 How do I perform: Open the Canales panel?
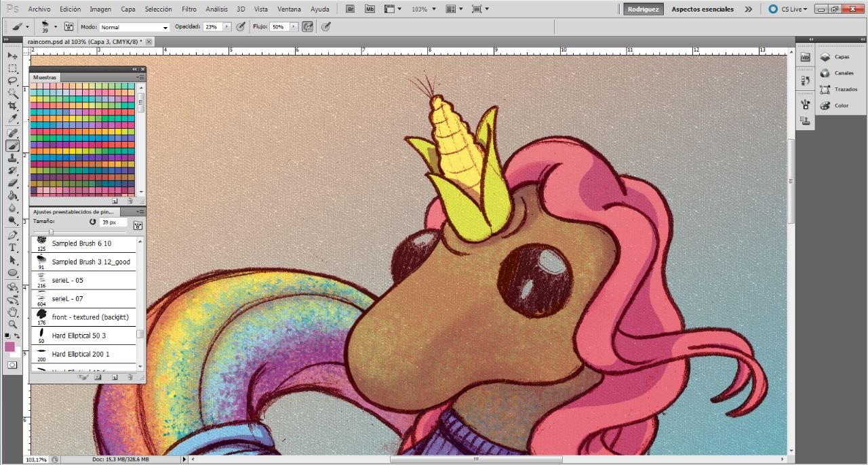coord(837,73)
